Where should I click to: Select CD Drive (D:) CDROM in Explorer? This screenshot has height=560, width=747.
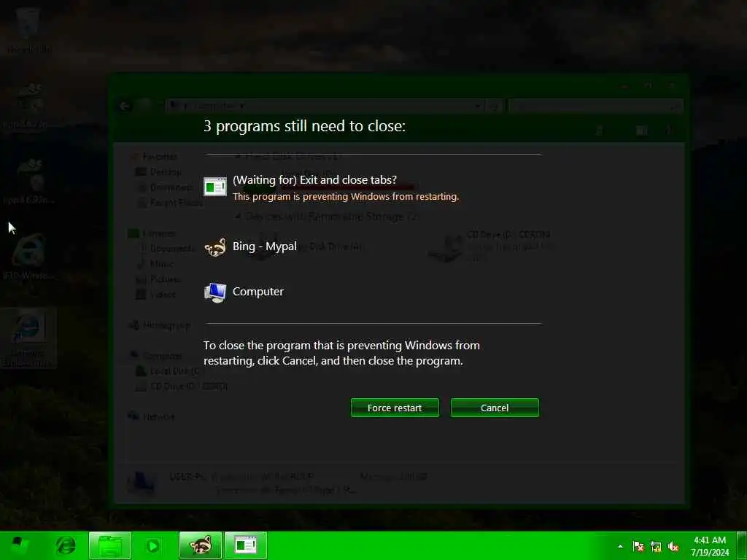click(491, 247)
